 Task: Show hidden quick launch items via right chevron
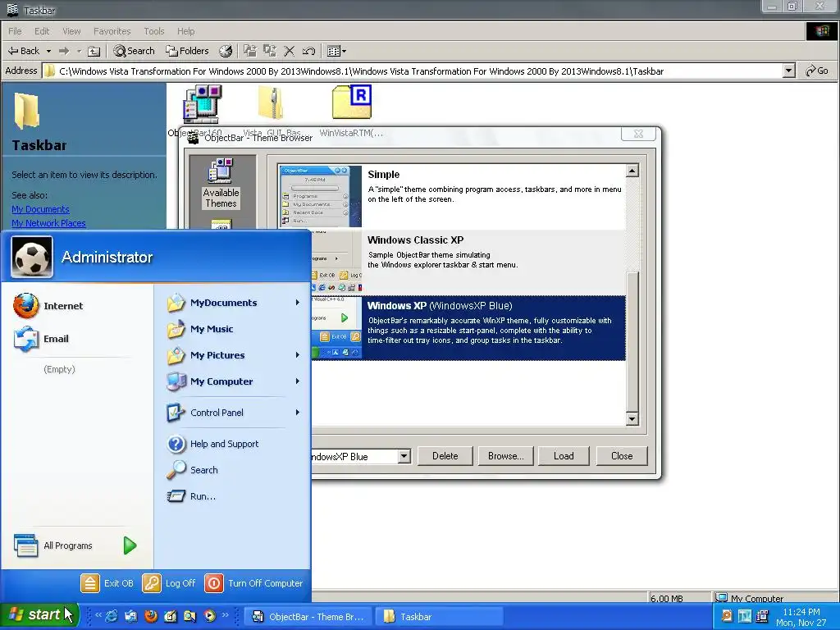[226, 615]
